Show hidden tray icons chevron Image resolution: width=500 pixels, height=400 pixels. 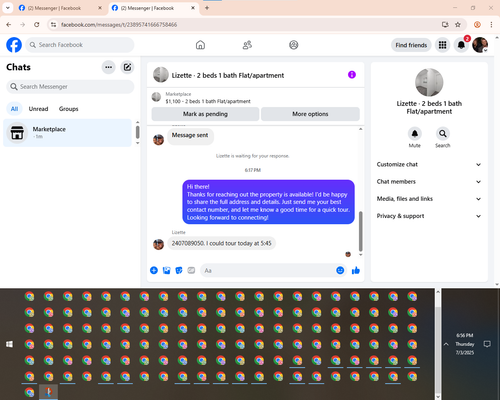tap(446, 344)
